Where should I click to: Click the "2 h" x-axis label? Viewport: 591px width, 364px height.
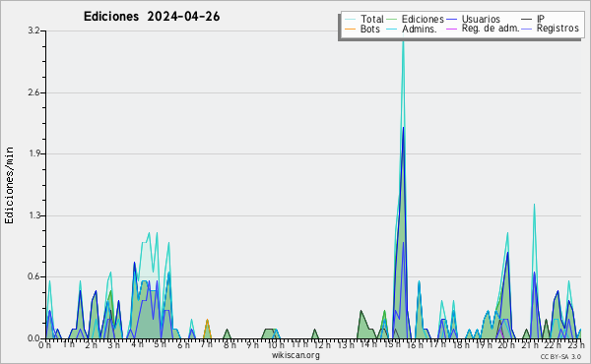click(92, 344)
